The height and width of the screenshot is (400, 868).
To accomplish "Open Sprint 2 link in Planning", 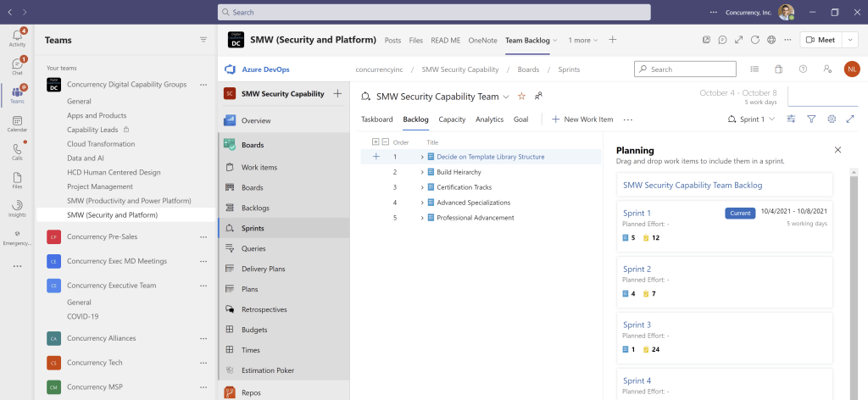I will point(637,269).
